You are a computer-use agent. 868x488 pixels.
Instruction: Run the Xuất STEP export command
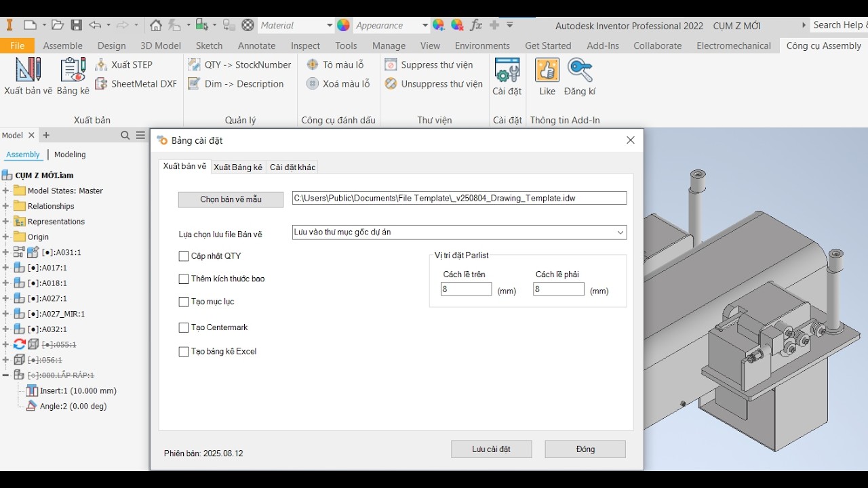[x=123, y=64]
